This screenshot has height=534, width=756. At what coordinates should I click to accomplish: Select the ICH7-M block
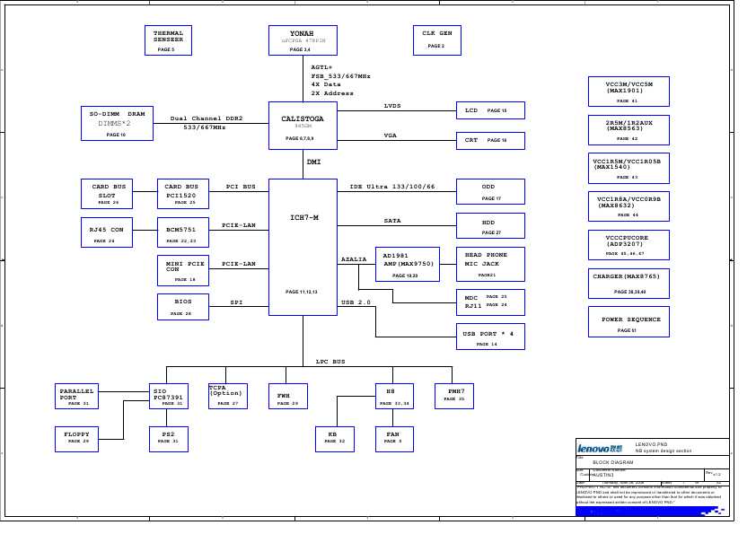coord(303,247)
